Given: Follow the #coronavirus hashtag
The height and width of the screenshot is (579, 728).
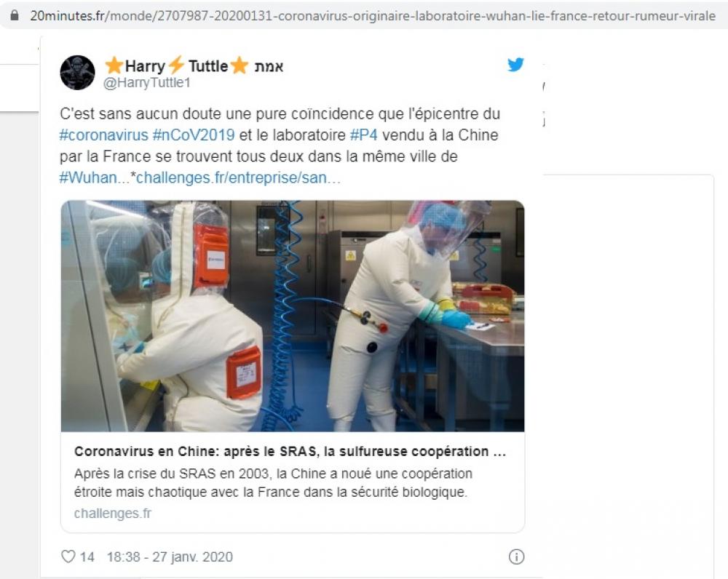Looking at the screenshot, I should pyautogui.click(x=103, y=135).
